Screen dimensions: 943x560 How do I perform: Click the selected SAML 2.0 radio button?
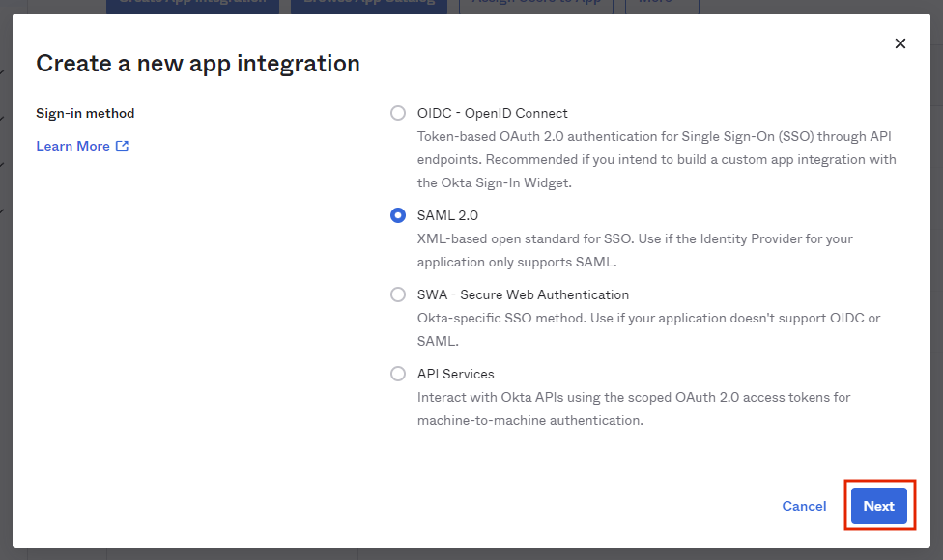tap(397, 215)
